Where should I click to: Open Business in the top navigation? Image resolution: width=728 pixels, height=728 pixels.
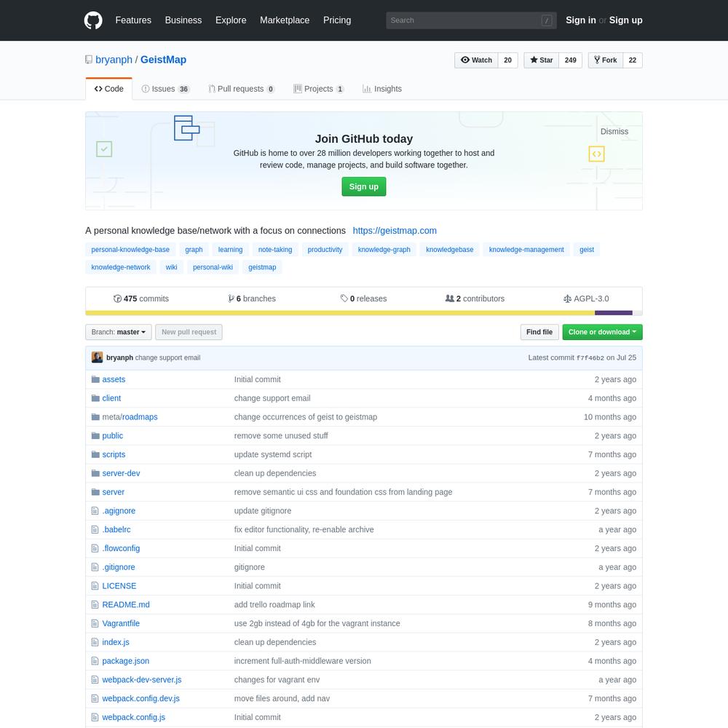coord(183,20)
